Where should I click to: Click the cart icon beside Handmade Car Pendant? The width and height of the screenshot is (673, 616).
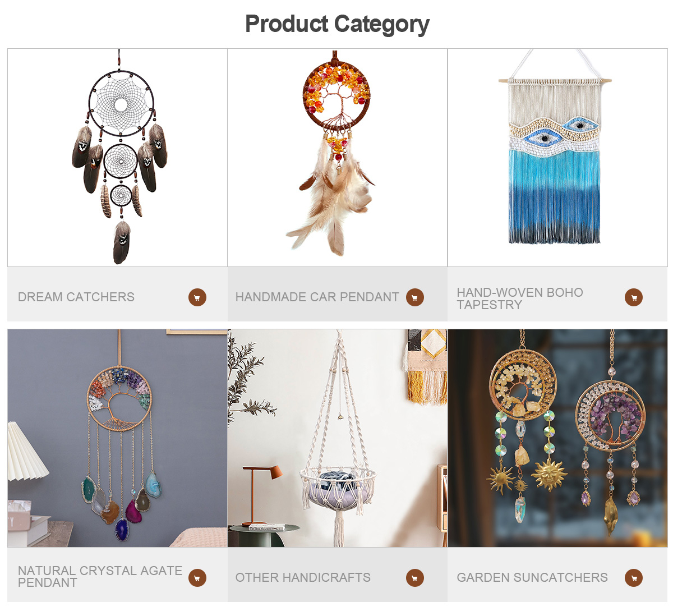click(x=415, y=297)
